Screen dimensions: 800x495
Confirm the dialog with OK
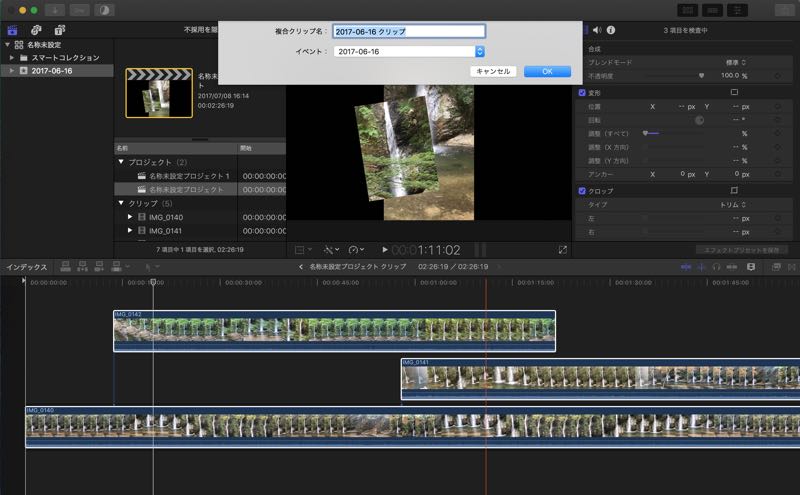(x=547, y=71)
